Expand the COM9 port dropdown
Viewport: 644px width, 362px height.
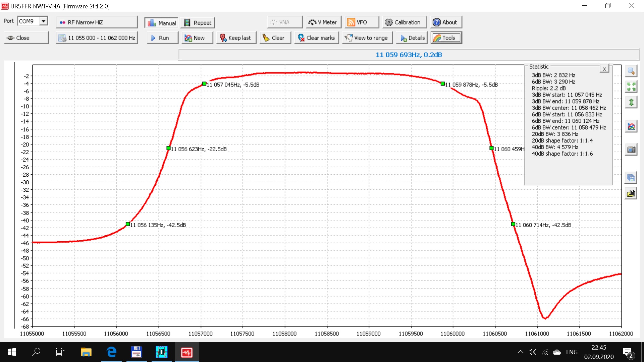(x=43, y=21)
